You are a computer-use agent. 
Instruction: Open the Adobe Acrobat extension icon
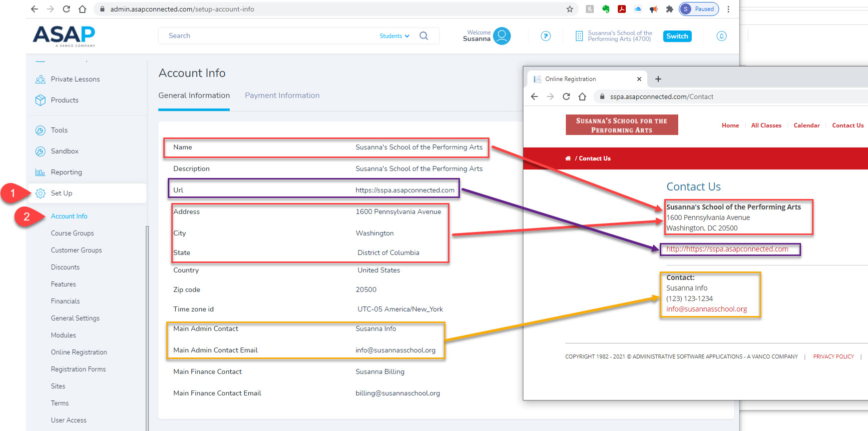click(622, 9)
